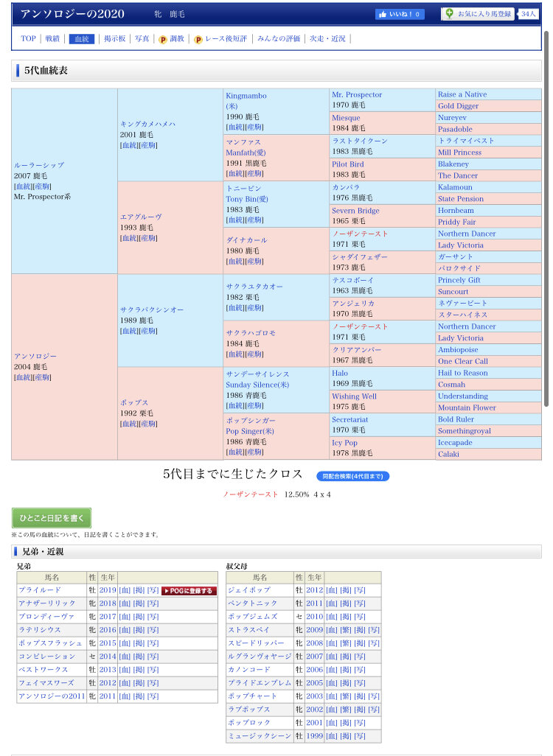This screenshot has height=756, width=553.
Task: Click the トニービン link
Action: click(x=243, y=188)
